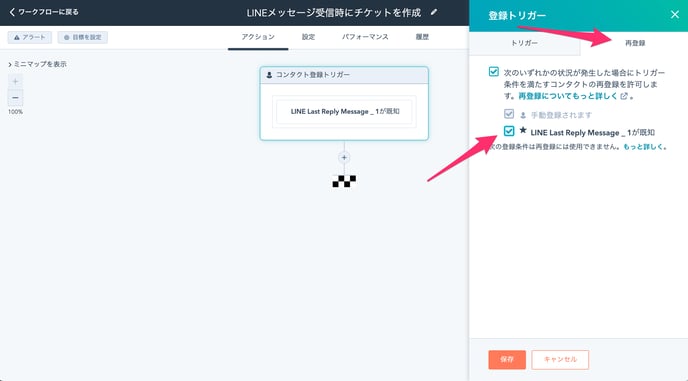Toggle the 手動登録されます checkbox
The image size is (688, 381).
509,114
